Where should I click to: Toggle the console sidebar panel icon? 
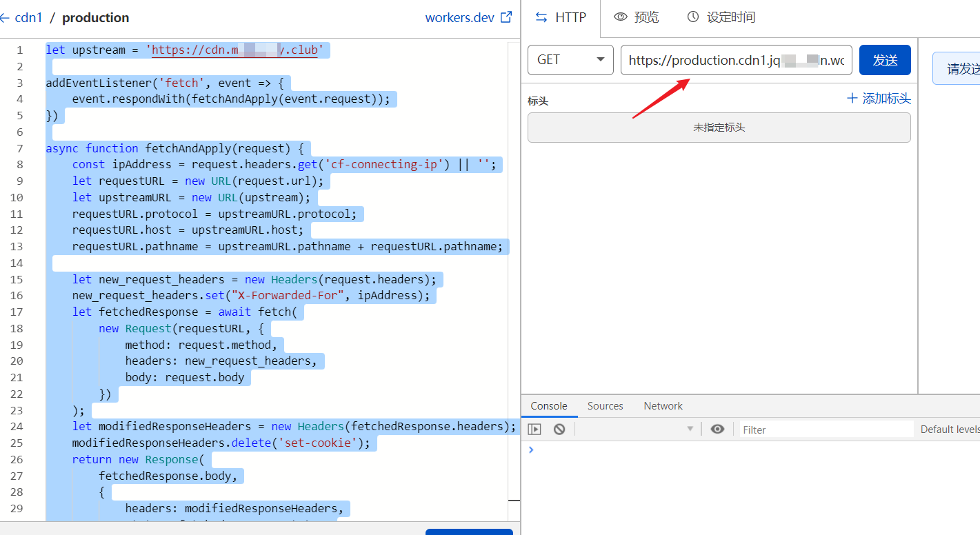[x=534, y=429]
